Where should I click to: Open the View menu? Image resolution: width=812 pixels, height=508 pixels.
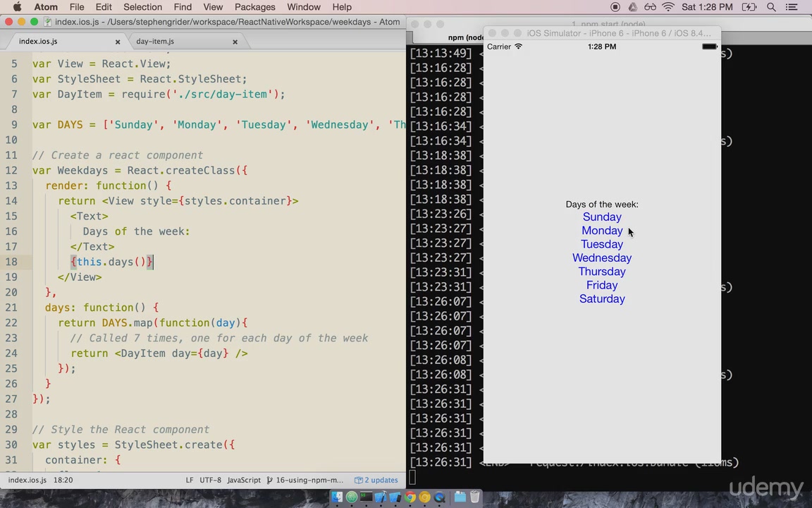(x=213, y=7)
